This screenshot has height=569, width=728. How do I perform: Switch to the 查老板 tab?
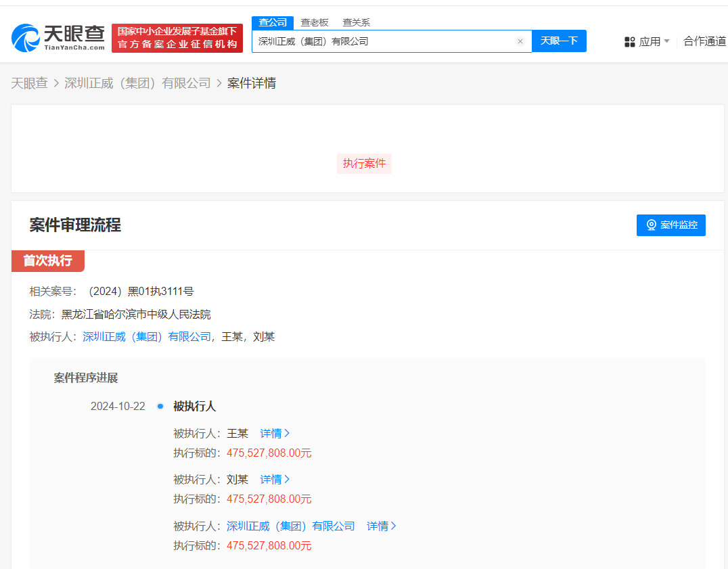coord(315,22)
